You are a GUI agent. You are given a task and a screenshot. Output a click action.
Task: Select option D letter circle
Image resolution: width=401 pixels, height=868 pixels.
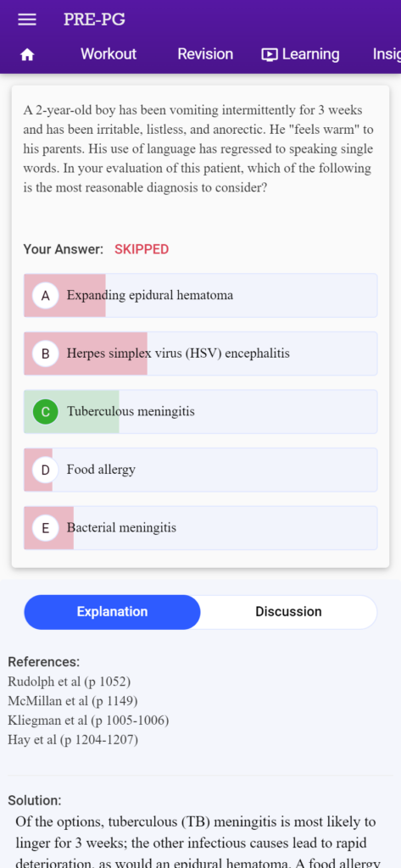click(x=46, y=470)
